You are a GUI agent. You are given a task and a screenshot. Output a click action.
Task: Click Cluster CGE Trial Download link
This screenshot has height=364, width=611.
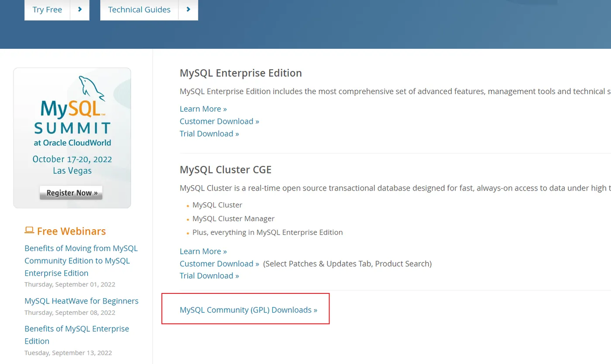(x=209, y=276)
